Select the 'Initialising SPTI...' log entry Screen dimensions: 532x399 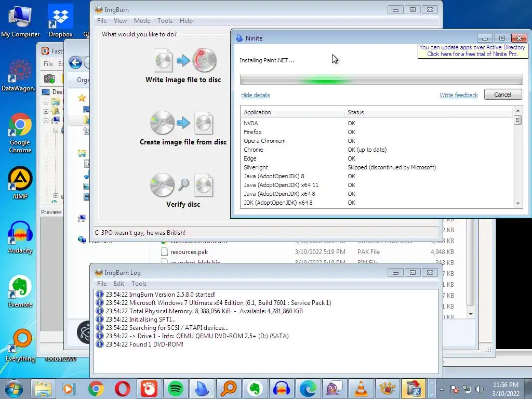pyautogui.click(x=141, y=320)
